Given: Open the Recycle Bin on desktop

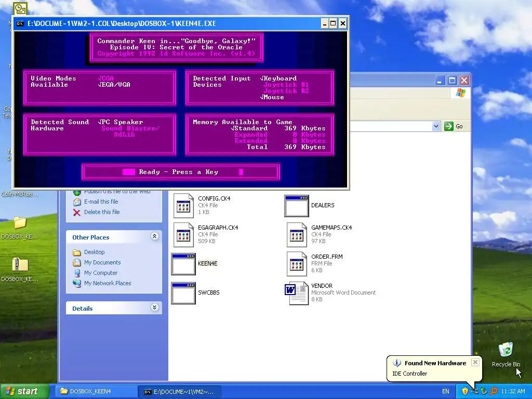Looking at the screenshot, I should pos(506,350).
